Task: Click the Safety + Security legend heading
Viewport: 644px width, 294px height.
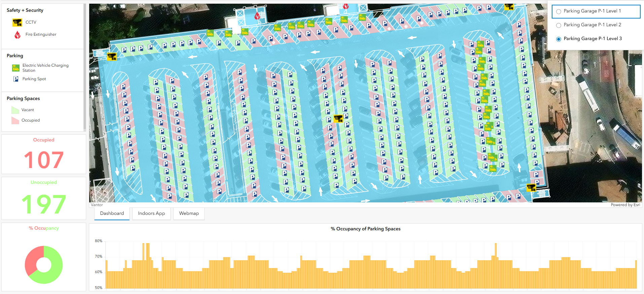Action: (x=25, y=10)
